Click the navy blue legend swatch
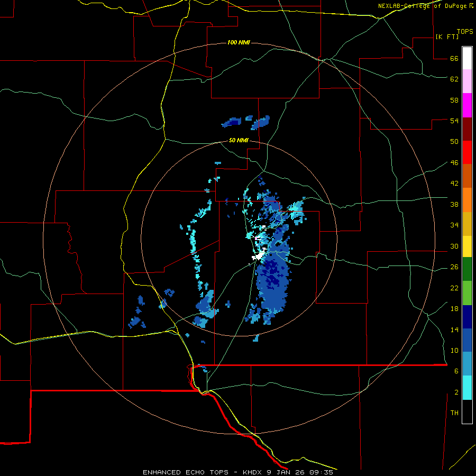Screen dimensions: 476x476 pos(467,317)
